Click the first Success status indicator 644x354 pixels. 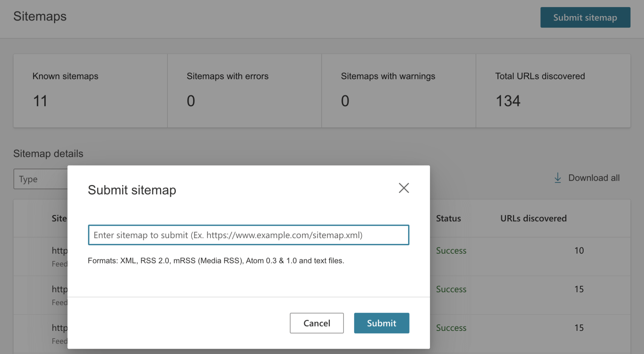[x=451, y=250]
